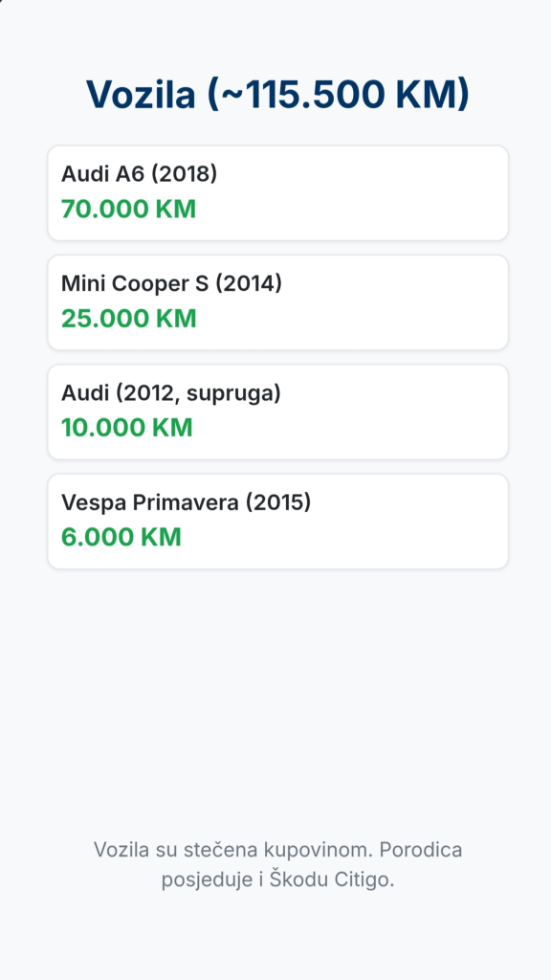Click the year '(2015)' on the Vespa card
The height and width of the screenshot is (980, 551).
278,502
